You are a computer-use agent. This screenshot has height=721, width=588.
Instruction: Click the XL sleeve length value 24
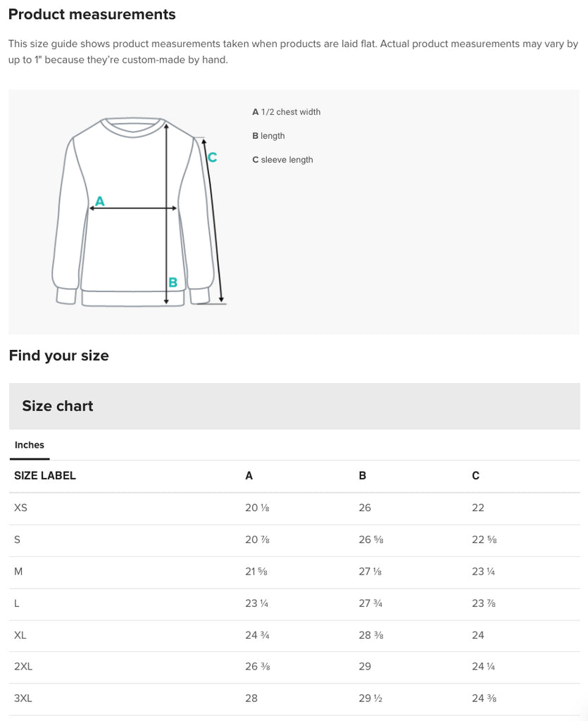477,635
